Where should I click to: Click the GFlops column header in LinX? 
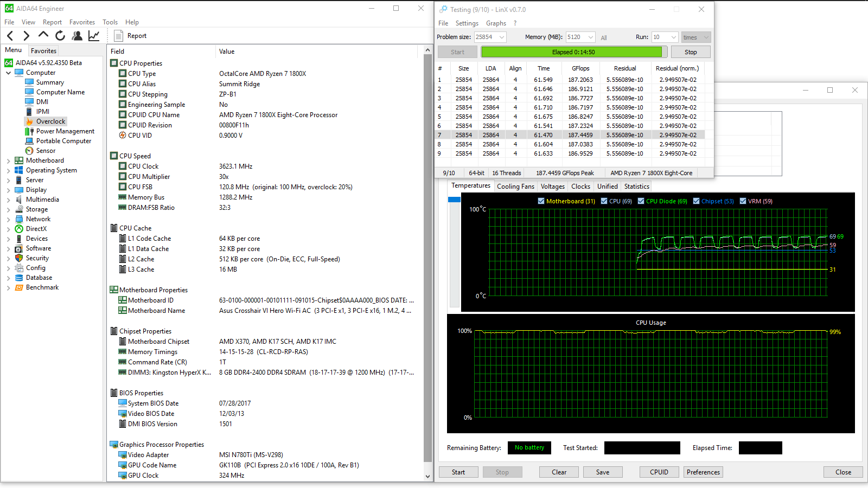(x=580, y=68)
